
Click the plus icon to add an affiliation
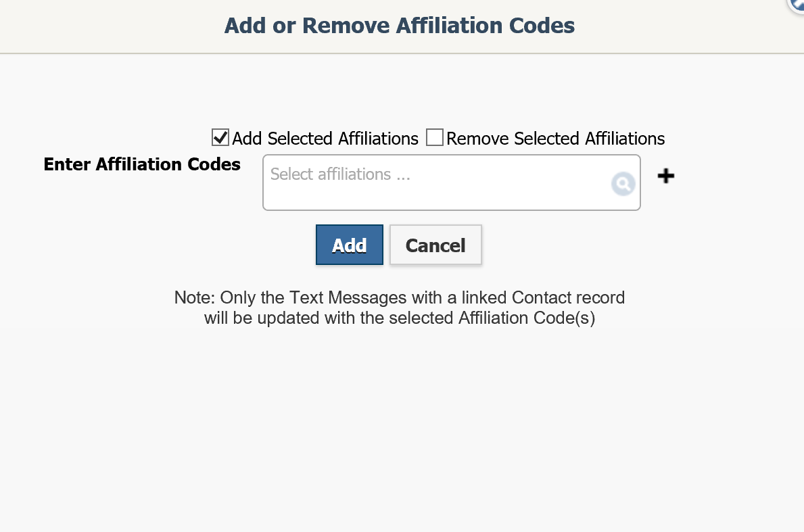click(x=665, y=176)
